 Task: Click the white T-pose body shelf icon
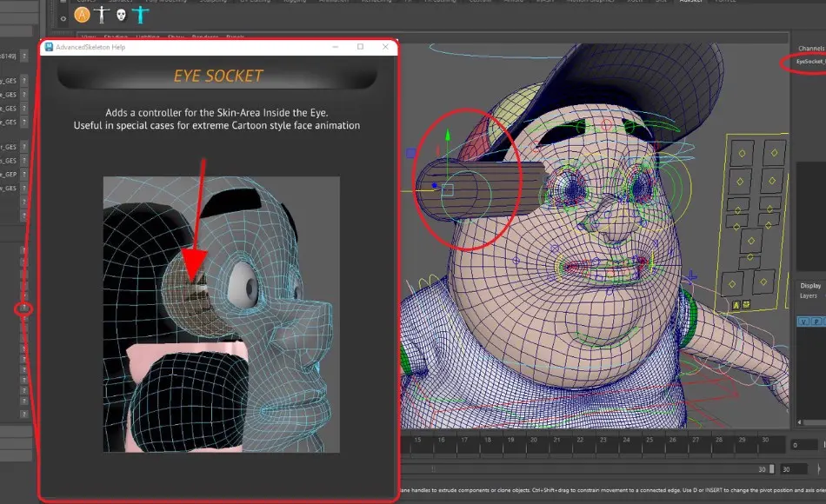(x=102, y=14)
